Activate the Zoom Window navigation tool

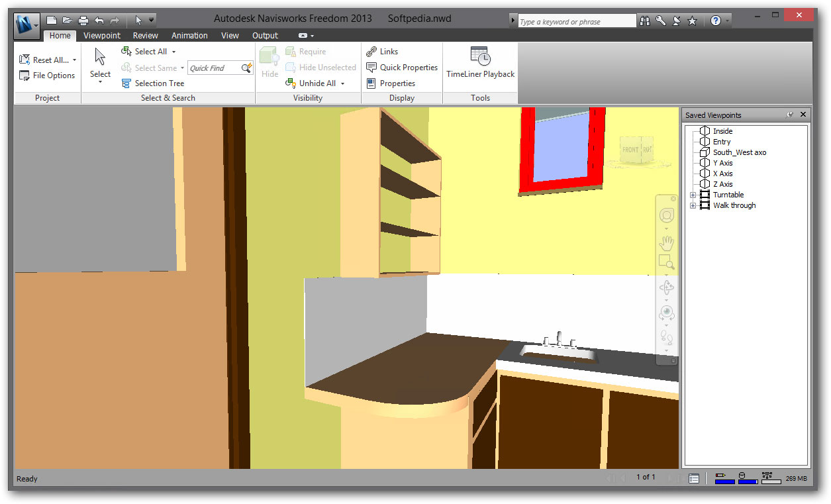(x=666, y=263)
